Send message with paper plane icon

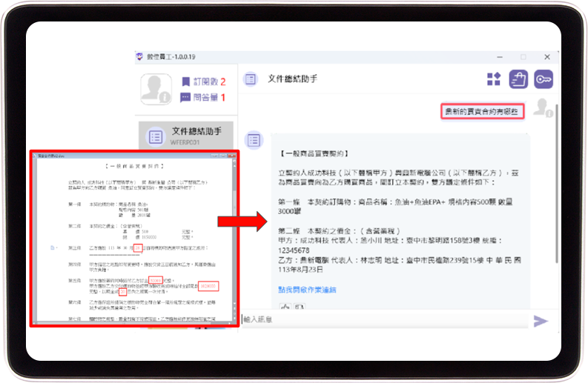(x=541, y=321)
